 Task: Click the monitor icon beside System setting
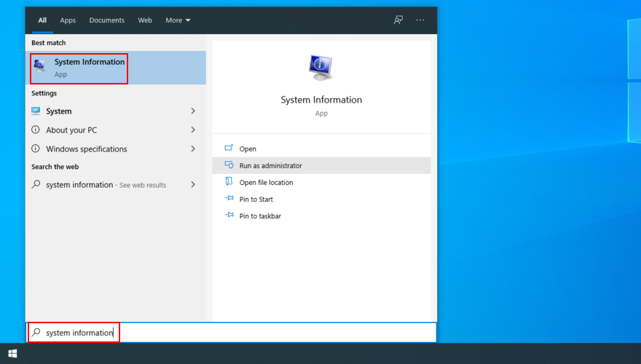36,111
